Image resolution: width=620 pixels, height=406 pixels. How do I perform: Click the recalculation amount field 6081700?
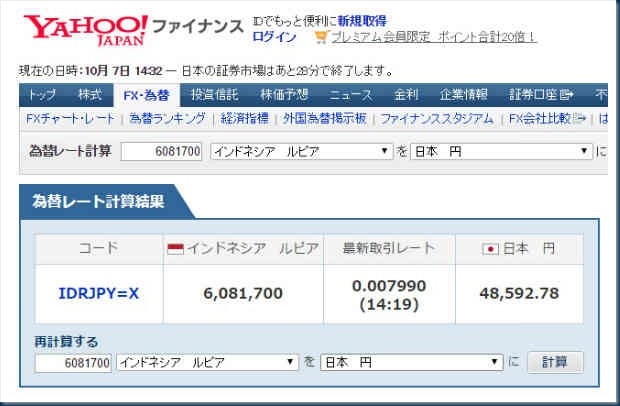(74, 363)
